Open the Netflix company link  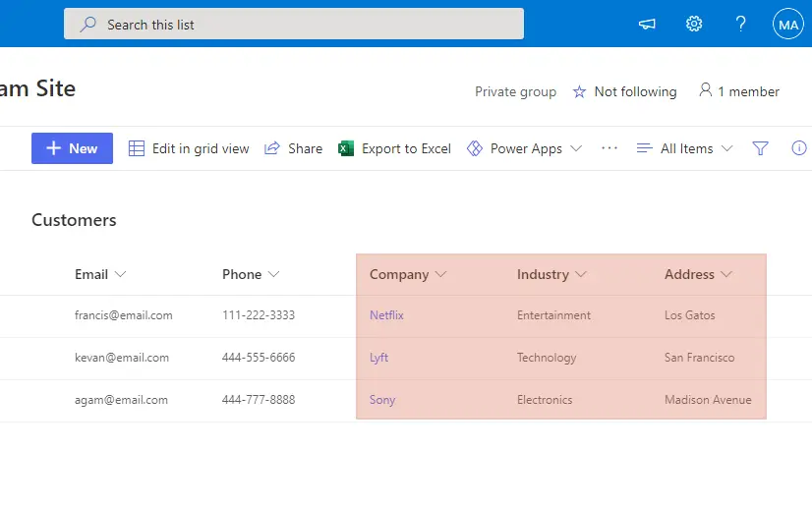point(386,315)
